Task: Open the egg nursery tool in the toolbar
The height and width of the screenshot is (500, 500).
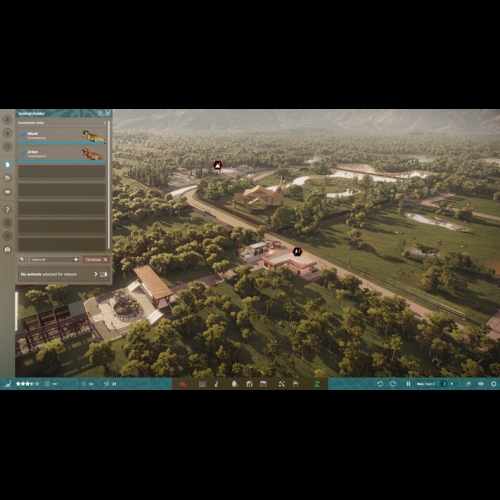Action: [235, 384]
